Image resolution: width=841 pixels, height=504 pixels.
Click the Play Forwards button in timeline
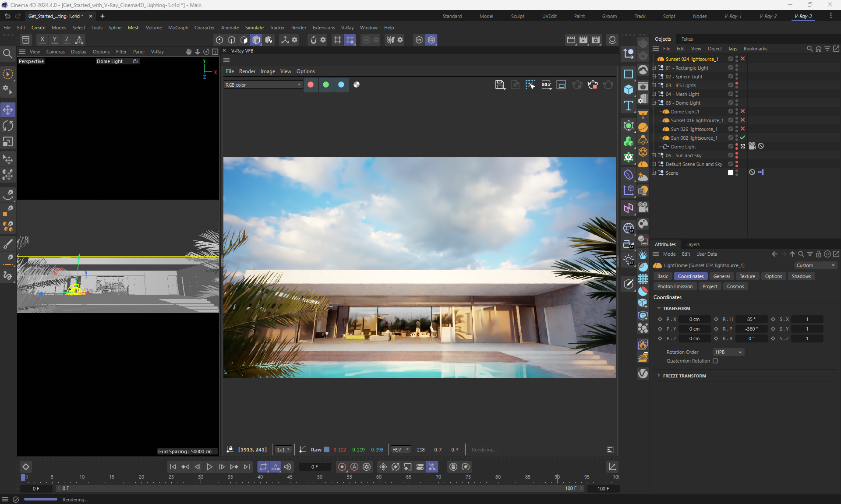(x=209, y=467)
